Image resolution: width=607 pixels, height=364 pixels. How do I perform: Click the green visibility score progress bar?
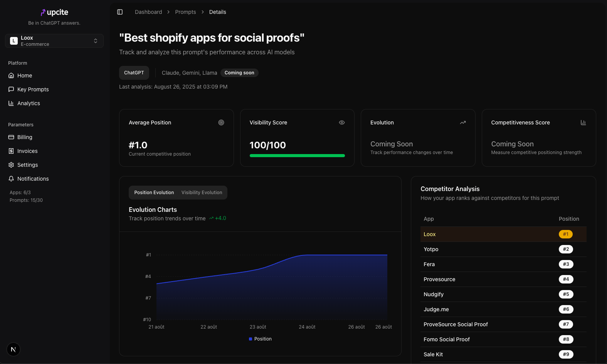297,156
